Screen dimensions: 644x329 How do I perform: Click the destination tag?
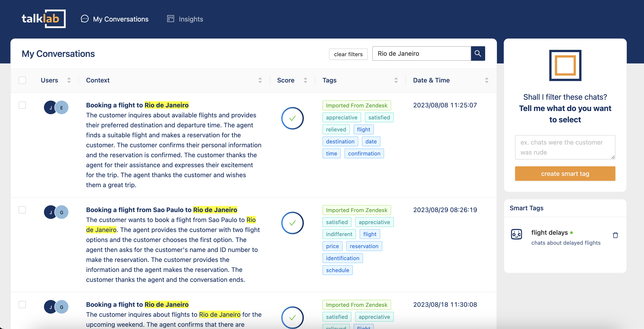point(340,141)
